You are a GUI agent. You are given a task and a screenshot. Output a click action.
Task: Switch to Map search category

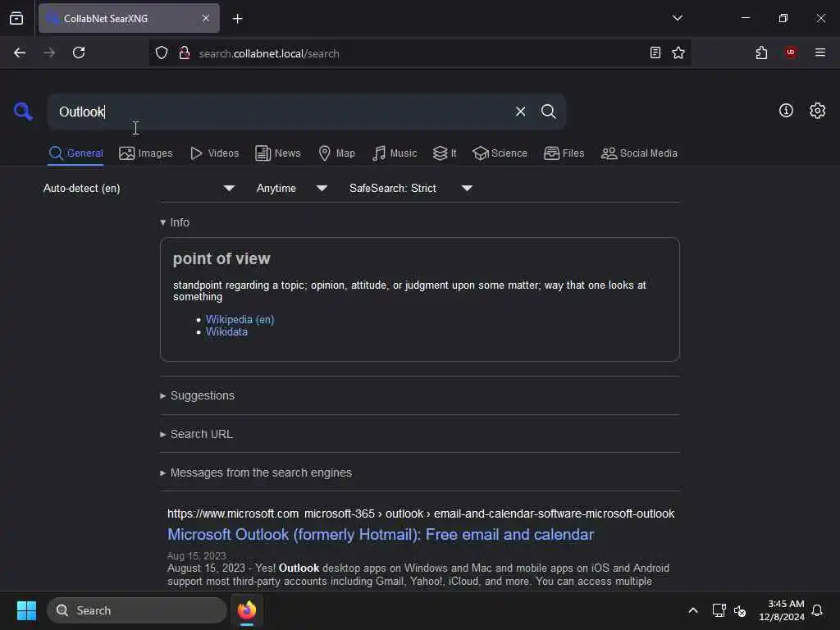336,153
